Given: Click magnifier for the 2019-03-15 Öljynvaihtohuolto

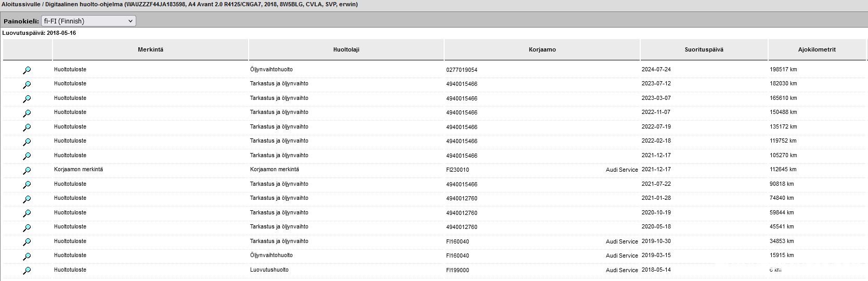Looking at the screenshot, I should pyautogui.click(x=27, y=256).
